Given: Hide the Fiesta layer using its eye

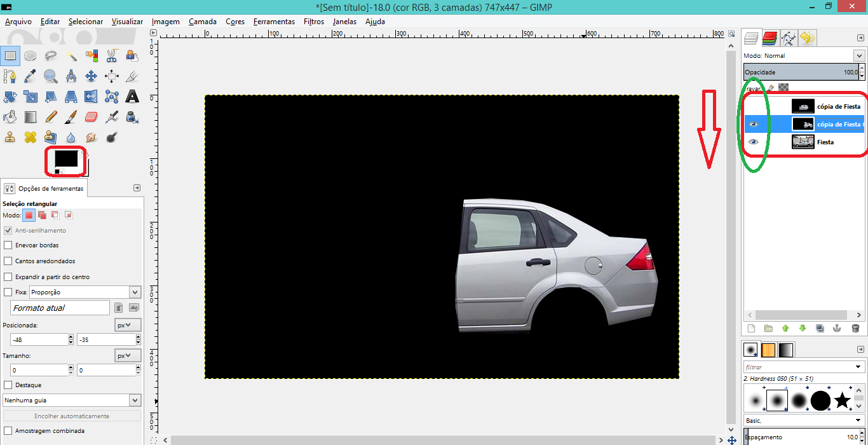Looking at the screenshot, I should coord(754,142).
